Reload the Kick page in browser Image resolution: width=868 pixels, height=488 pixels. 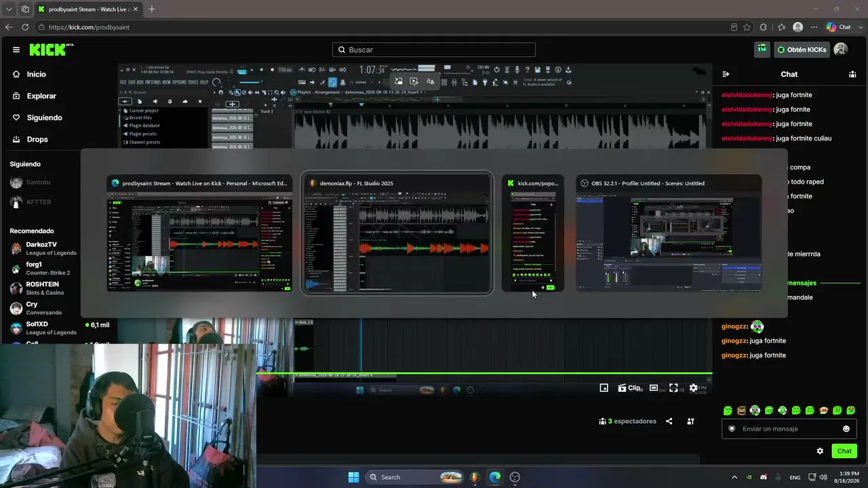pos(25,27)
